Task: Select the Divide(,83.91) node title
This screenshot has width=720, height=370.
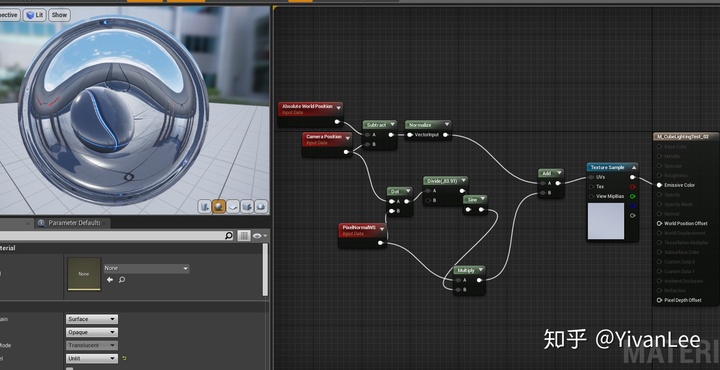Action: tap(442, 181)
